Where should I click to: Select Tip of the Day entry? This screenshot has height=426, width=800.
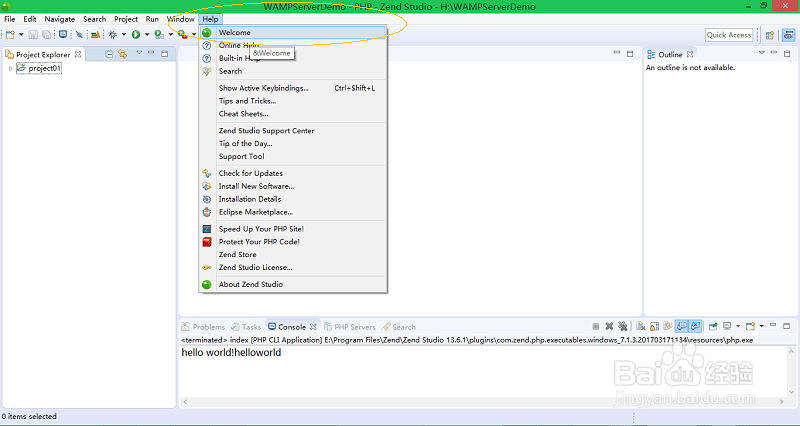coord(293,143)
